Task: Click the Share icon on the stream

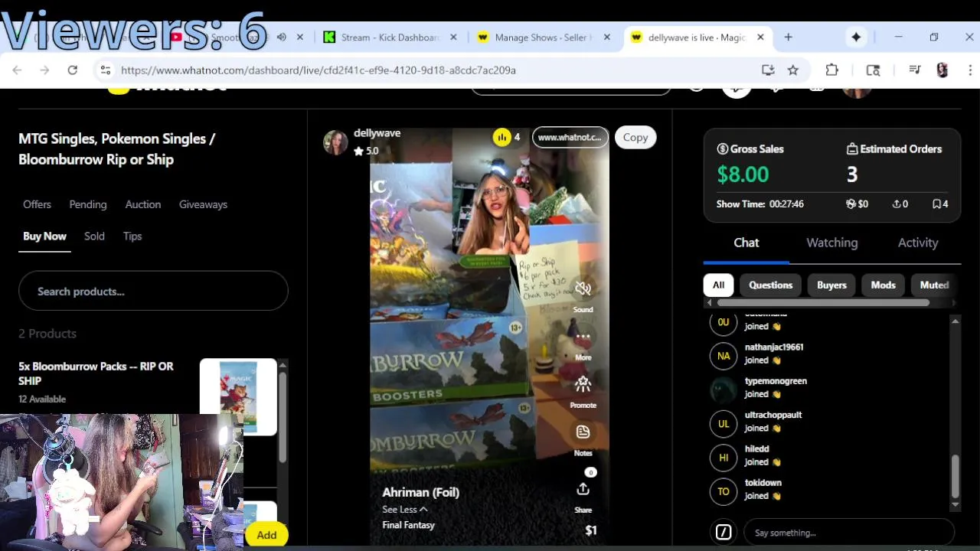Action: [583, 489]
